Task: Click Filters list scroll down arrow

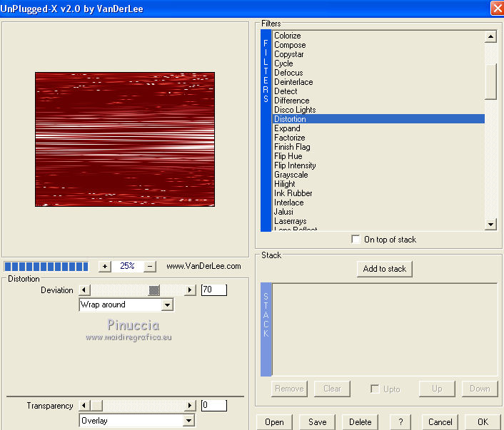Action: click(490, 224)
